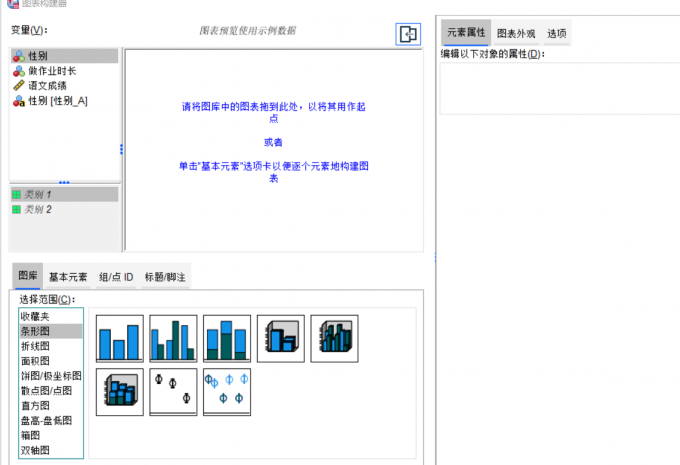
Task: Open the 标题/脚注 tab
Action: 165,277
